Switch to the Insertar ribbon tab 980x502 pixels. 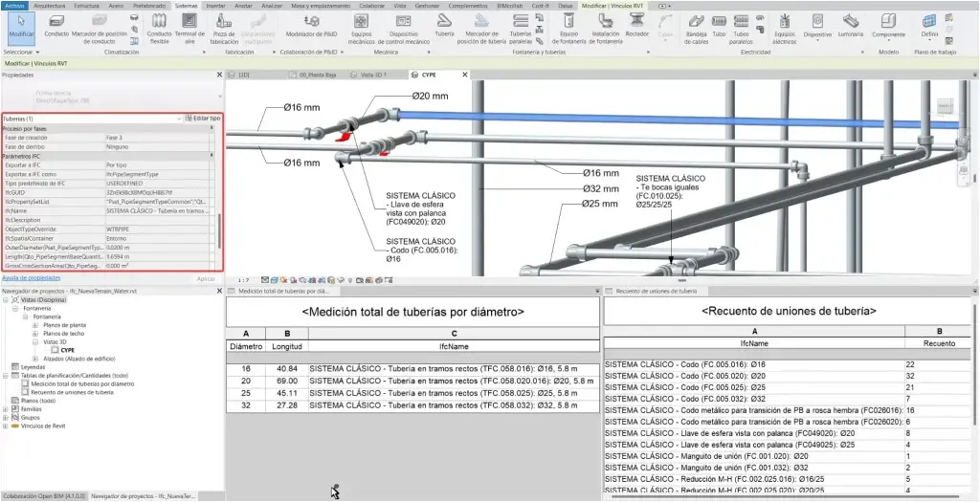[x=215, y=5]
